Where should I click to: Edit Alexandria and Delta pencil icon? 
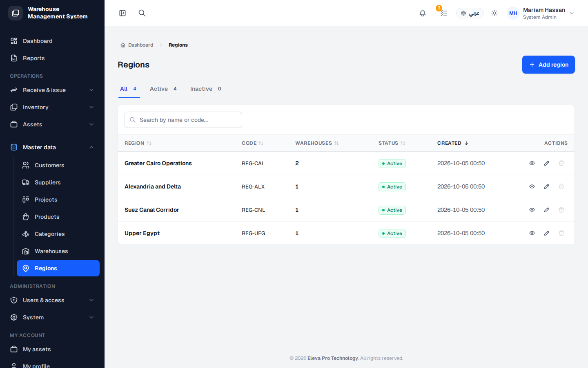pyautogui.click(x=547, y=186)
